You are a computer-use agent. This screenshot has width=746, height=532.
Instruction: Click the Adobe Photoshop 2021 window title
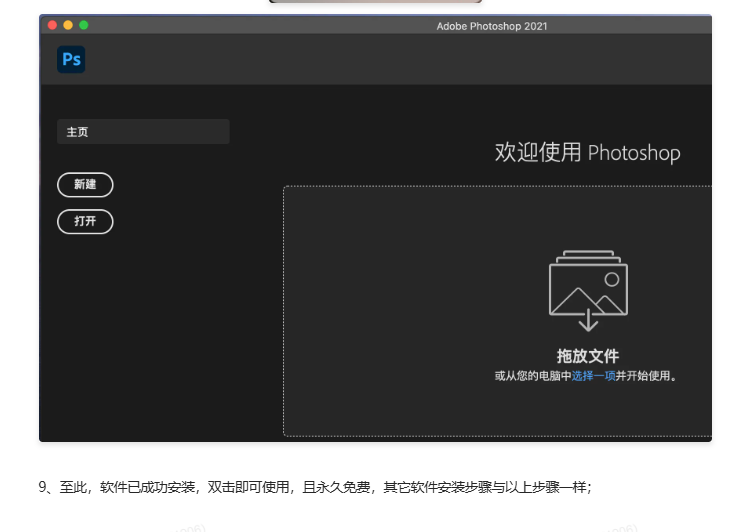492,26
